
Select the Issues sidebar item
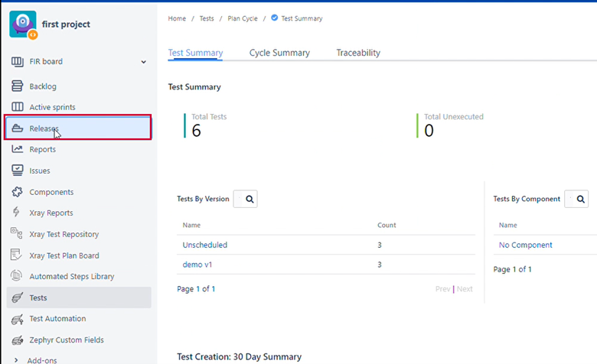(40, 171)
